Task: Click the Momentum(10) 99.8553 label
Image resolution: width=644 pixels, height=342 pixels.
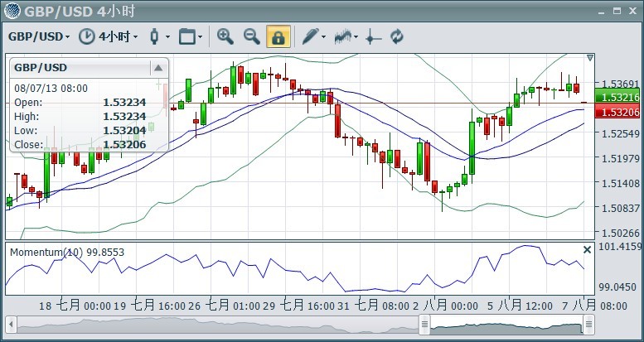Action: click(67, 252)
